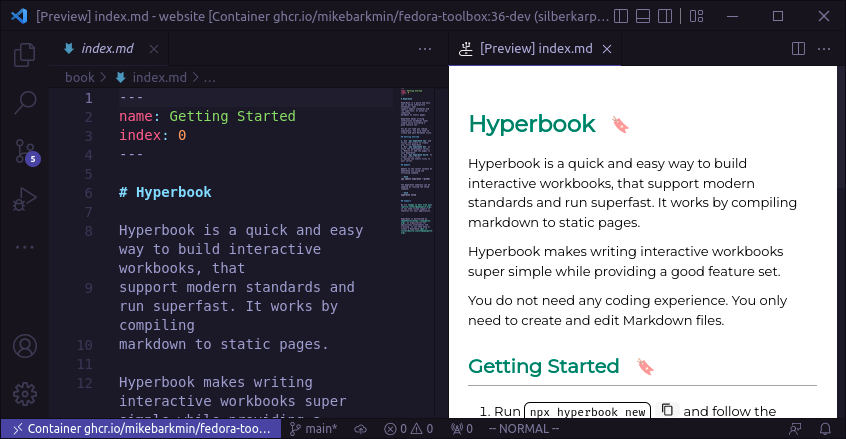Click the preview pane vertical scrollbar

841,127
